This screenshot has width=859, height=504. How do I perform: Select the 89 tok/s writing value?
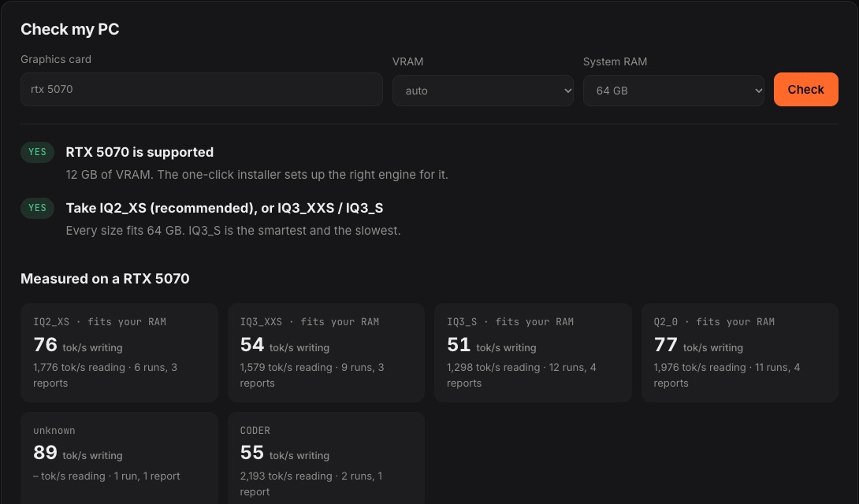pyautogui.click(x=78, y=453)
